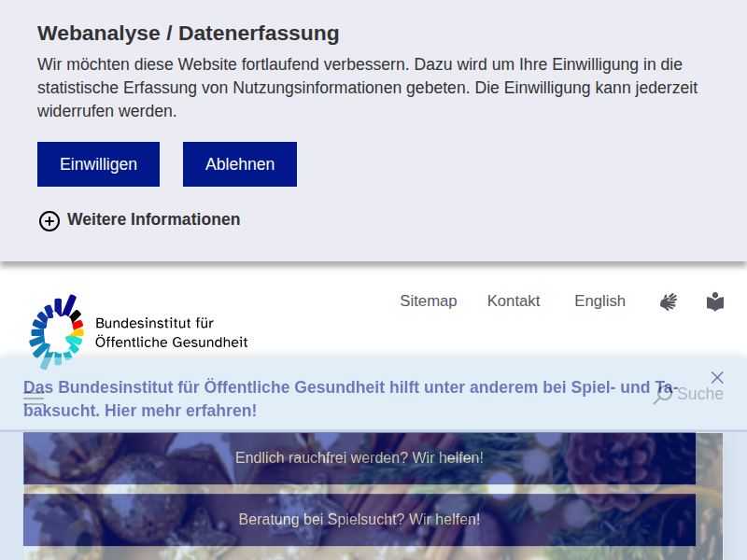This screenshot has height=560, width=747.
Task: Click the colorful circular institute logo
Action: (x=56, y=331)
